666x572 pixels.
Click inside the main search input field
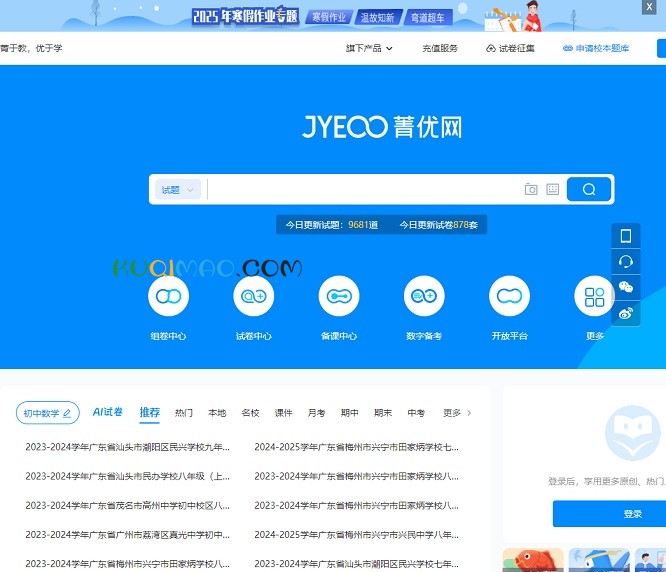pos(365,189)
